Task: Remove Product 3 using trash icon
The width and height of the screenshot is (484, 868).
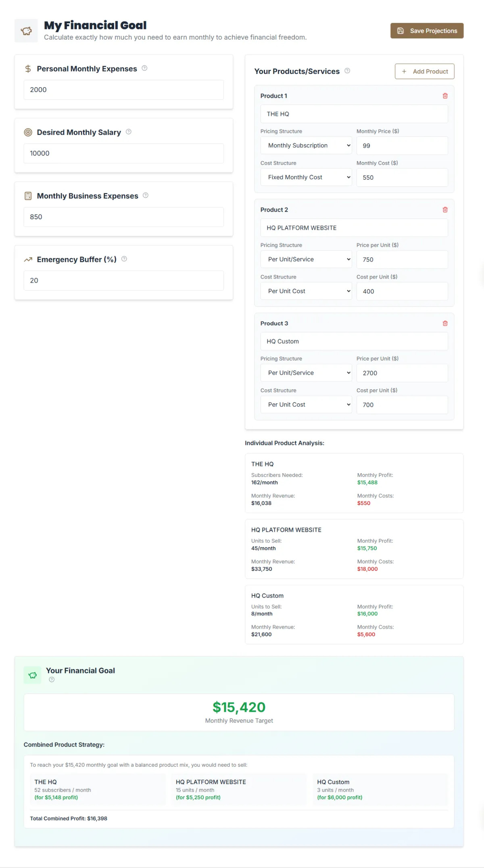Action: click(445, 323)
